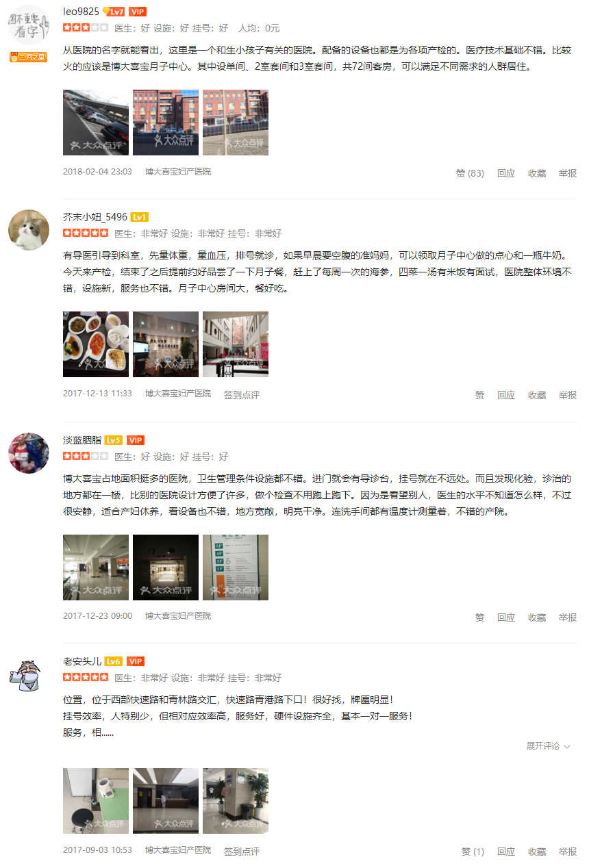Viewport: 589px width, 868px height.
Task: Click the VIP badge next to leo9825
Action: [x=138, y=12]
